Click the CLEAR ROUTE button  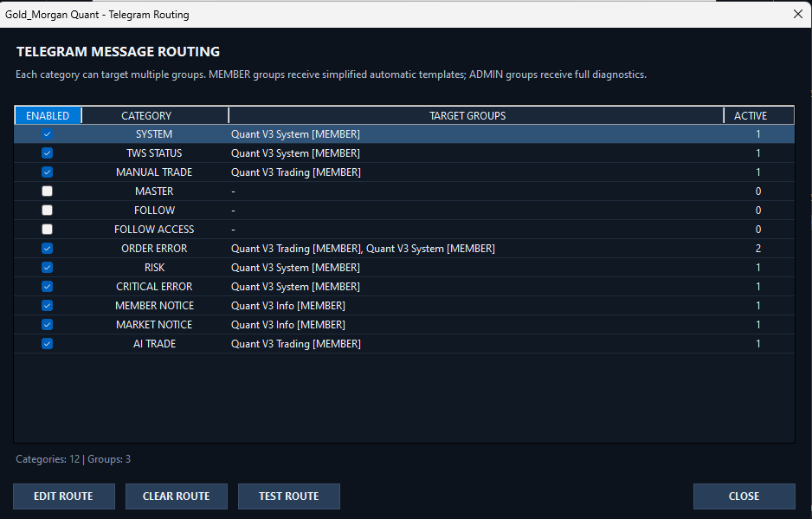pos(176,496)
